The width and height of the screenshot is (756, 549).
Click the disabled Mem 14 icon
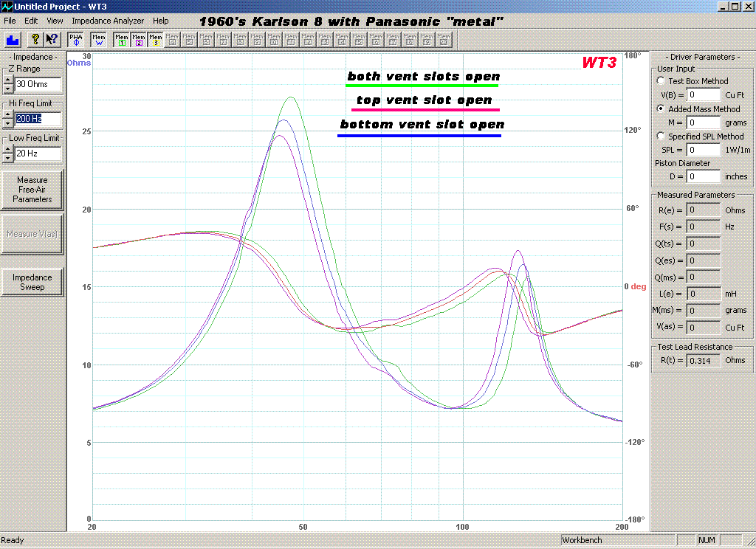(342, 40)
